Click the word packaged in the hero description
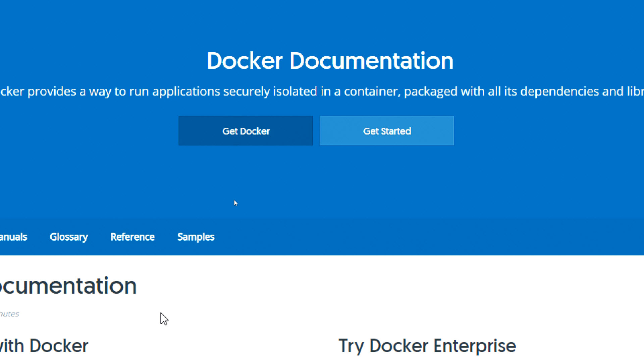The height and width of the screenshot is (362, 644). (431, 92)
